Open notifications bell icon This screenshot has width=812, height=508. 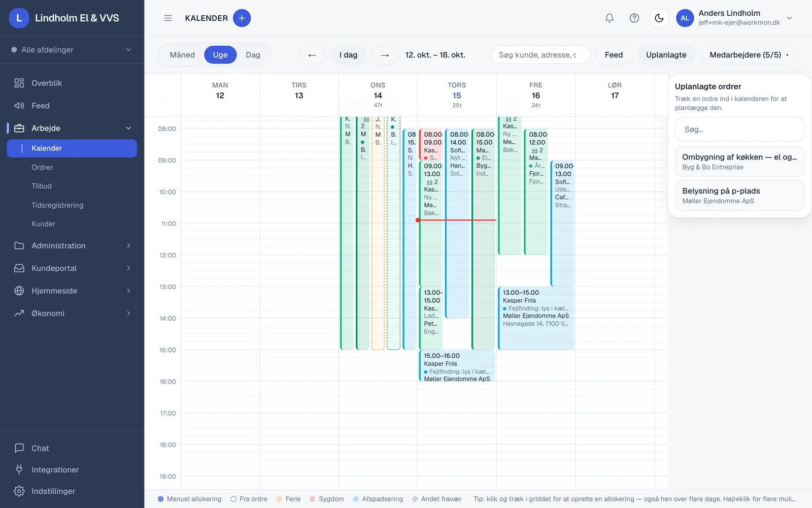pyautogui.click(x=610, y=18)
